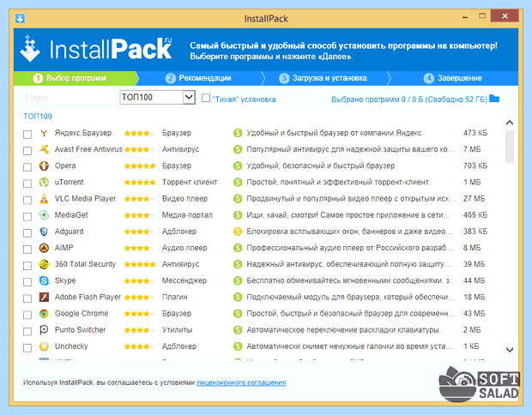Click the scroll down arrow of the list
Image resolution: width=532 pixels, height=415 pixels.
pyautogui.click(x=510, y=350)
